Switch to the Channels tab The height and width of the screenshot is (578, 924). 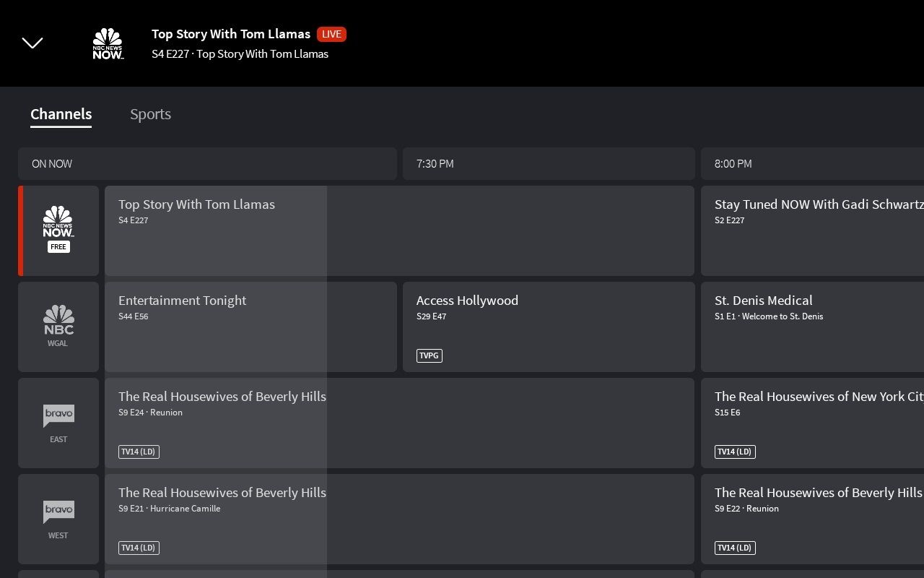[61, 114]
